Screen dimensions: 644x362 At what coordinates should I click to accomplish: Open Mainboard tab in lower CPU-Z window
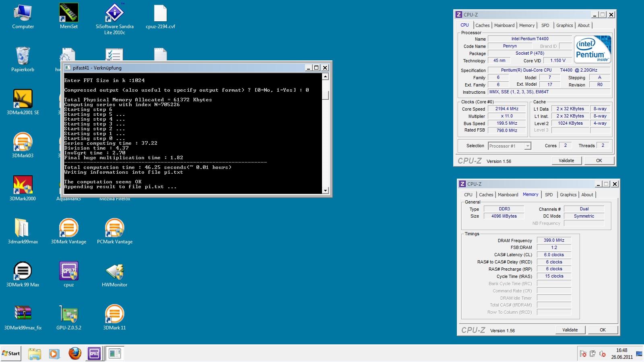tap(508, 195)
